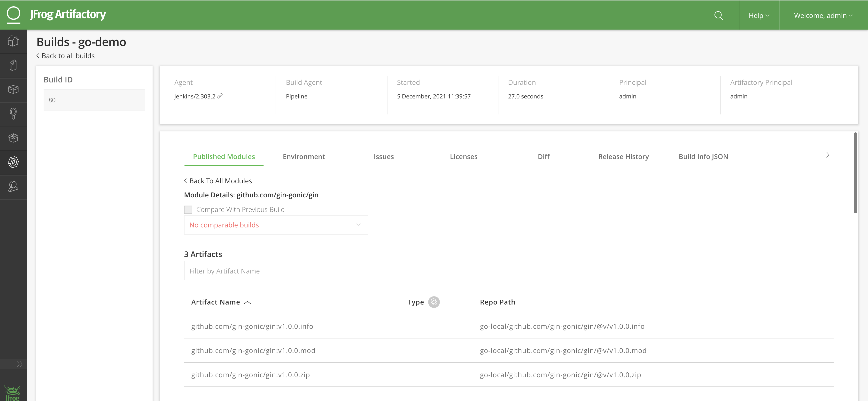Toggle the Type column filter icon
This screenshot has height=401, width=868.
pyautogui.click(x=434, y=302)
